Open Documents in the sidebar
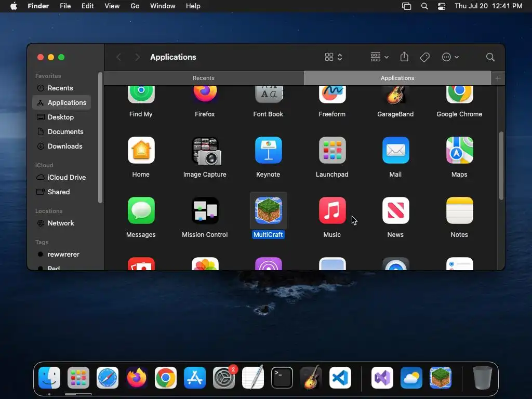The height and width of the screenshot is (399, 532). click(x=61, y=131)
